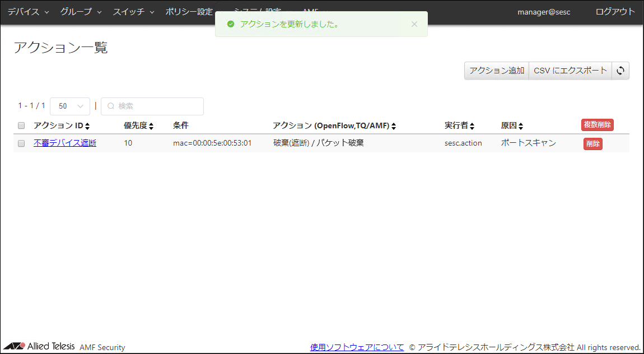This screenshot has width=644, height=354.
Task: Toggle the select-all checkbox in header
Action: [x=21, y=125]
